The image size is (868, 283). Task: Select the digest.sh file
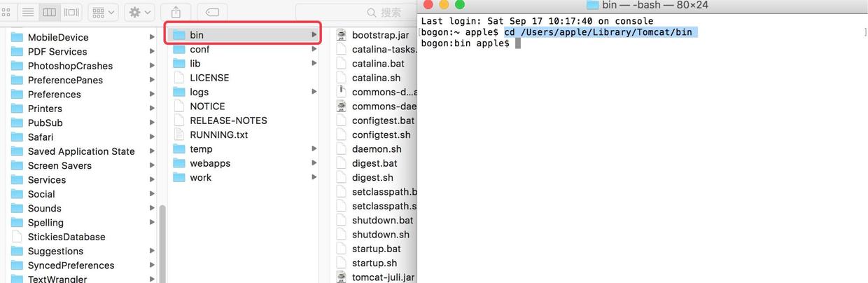point(365,177)
